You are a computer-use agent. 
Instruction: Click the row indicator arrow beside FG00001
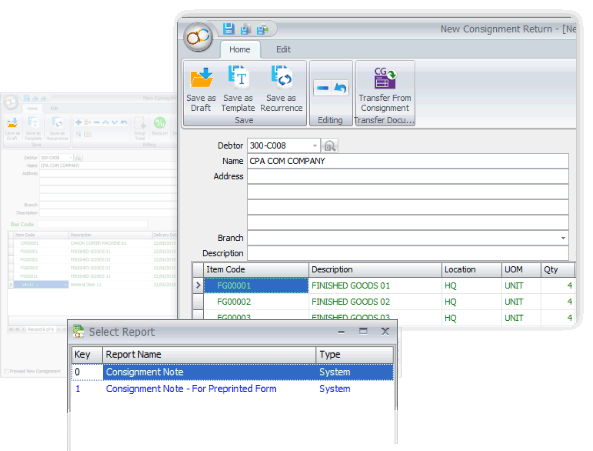click(198, 285)
